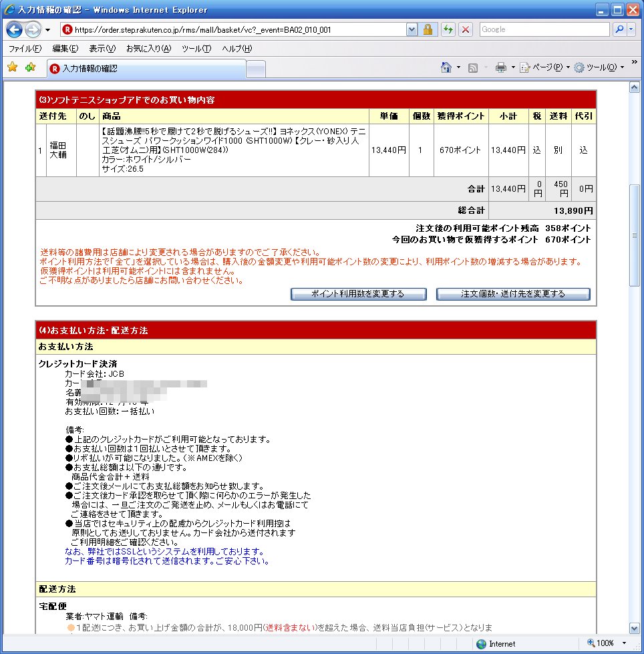Open the ツール(T) menu
The height and width of the screenshot is (654, 644).
[x=196, y=48]
